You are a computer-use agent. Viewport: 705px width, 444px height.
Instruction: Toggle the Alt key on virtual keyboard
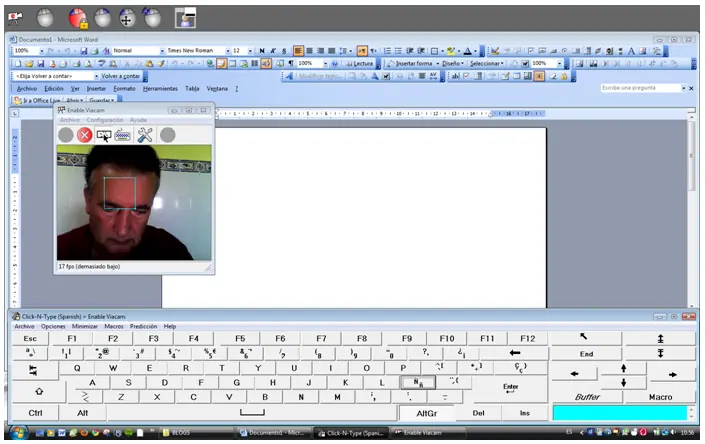point(82,413)
